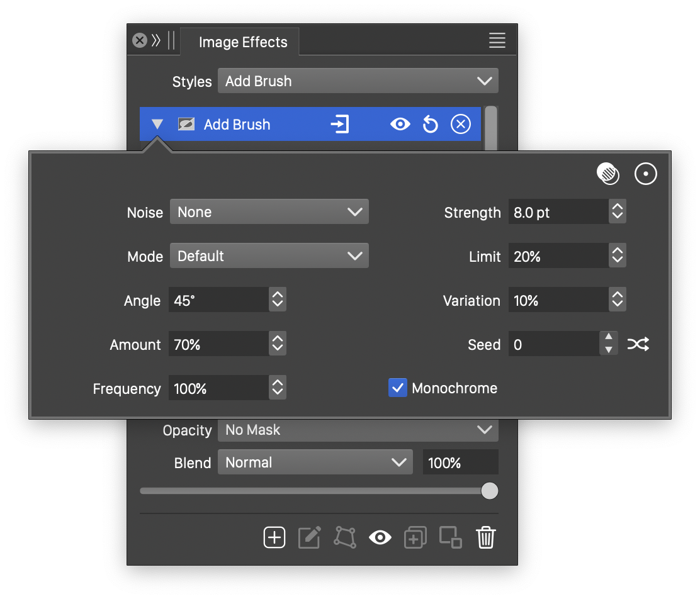Image resolution: width=700 pixels, height=599 pixels.
Task: Open the panel hamburger menu
Action: [497, 41]
